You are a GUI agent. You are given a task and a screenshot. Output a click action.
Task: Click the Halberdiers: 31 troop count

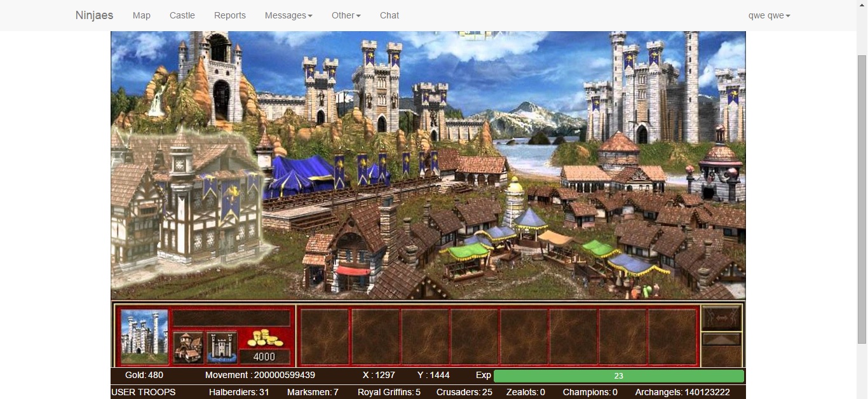239,393
